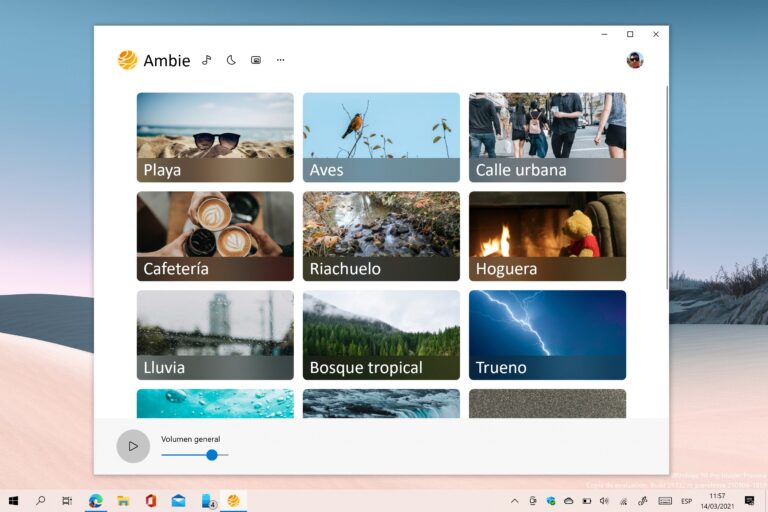Open the three-dot more options menu

click(x=280, y=60)
